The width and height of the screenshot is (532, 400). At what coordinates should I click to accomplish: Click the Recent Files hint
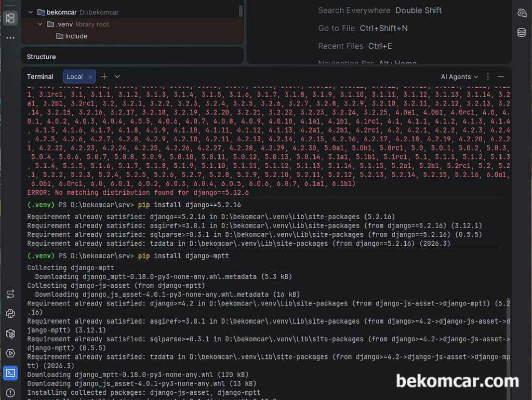[355, 46]
